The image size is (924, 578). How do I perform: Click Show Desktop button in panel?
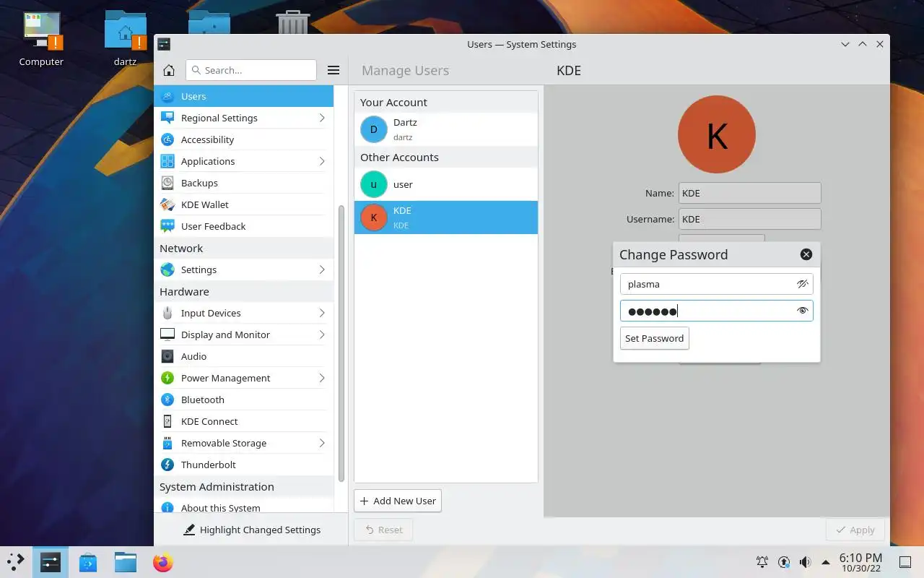tap(905, 562)
